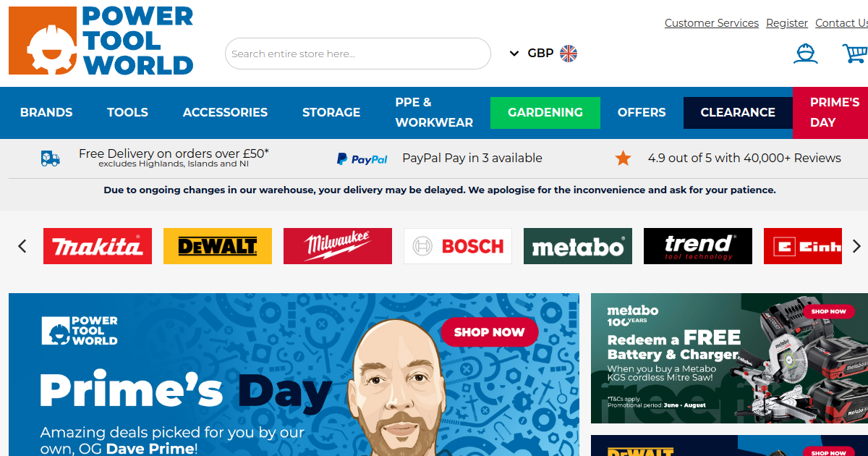Viewport: 868px width, 456px height.
Task: Open the GARDENING menu item
Action: [545, 112]
